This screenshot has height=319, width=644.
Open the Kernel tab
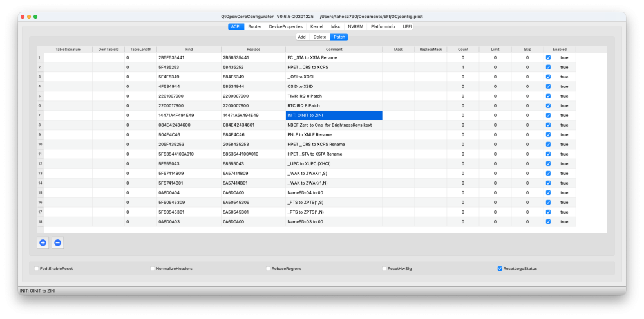click(x=317, y=26)
